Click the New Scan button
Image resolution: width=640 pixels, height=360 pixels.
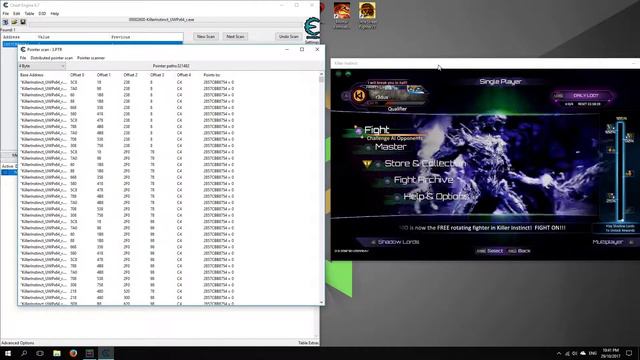click(206, 37)
